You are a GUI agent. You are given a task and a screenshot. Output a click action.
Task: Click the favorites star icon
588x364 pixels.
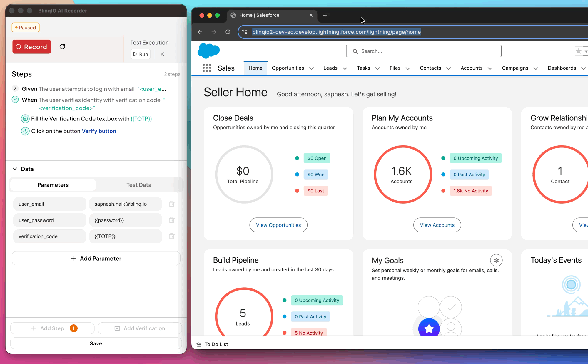tap(578, 51)
